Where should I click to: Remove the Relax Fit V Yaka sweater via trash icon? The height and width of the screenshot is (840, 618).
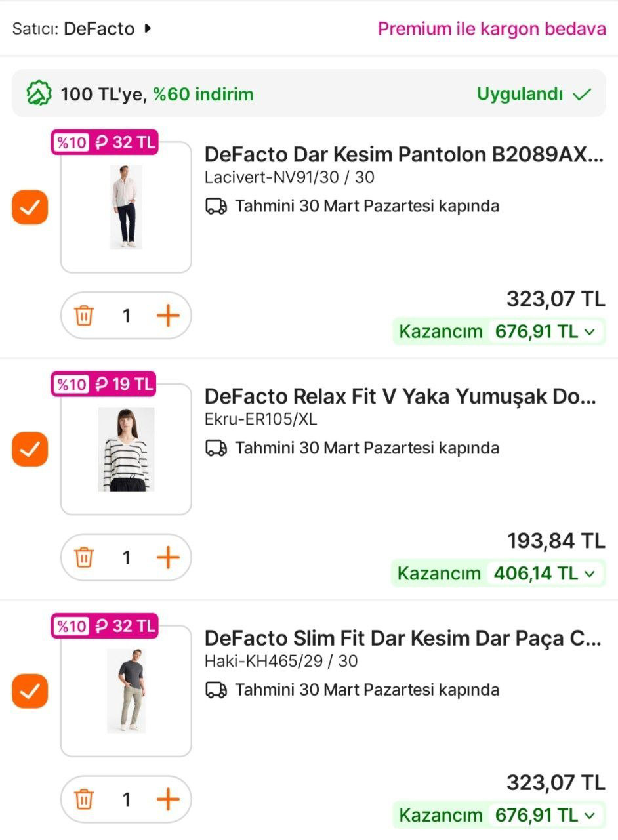pos(84,558)
